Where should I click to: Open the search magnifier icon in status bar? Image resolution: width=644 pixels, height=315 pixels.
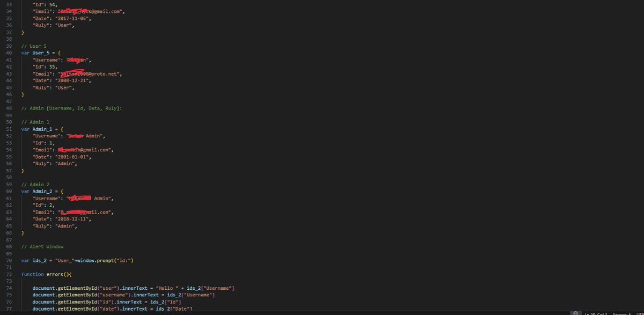coord(575,312)
